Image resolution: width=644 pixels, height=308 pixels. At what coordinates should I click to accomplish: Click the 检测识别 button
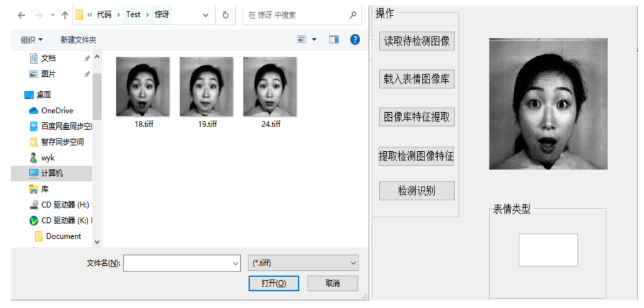tap(416, 191)
